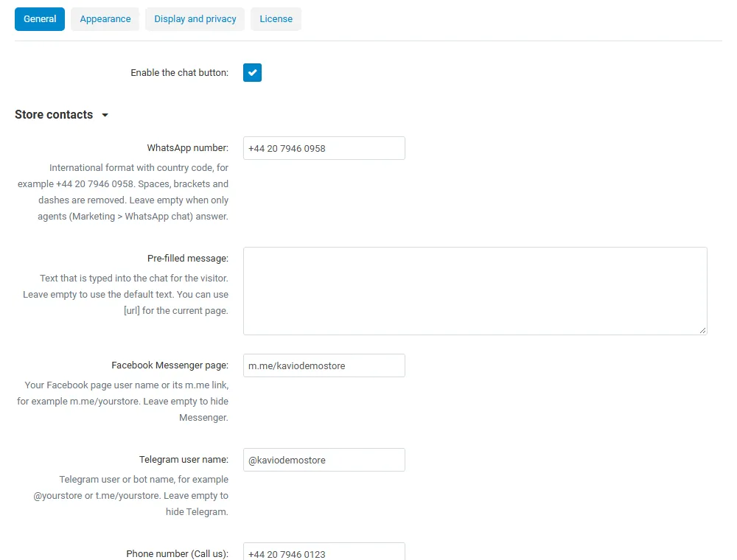Click the WhatsApp number label
737x560 pixels.
tap(187, 148)
